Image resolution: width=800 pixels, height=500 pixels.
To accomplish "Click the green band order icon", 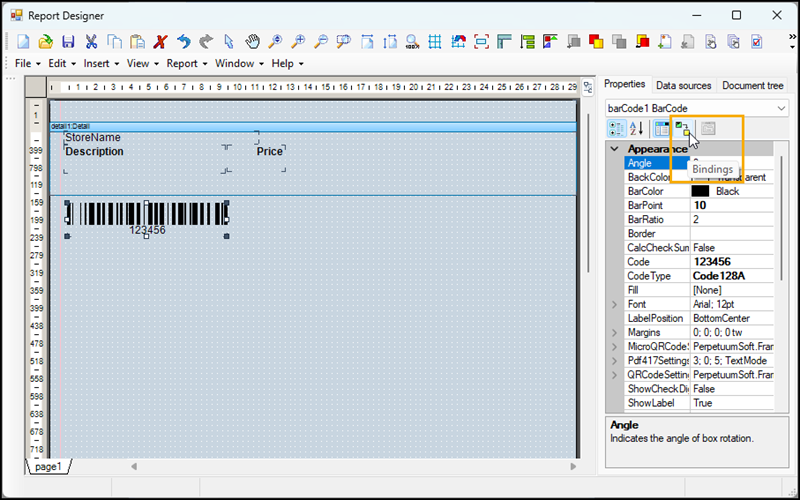I will tap(527, 41).
